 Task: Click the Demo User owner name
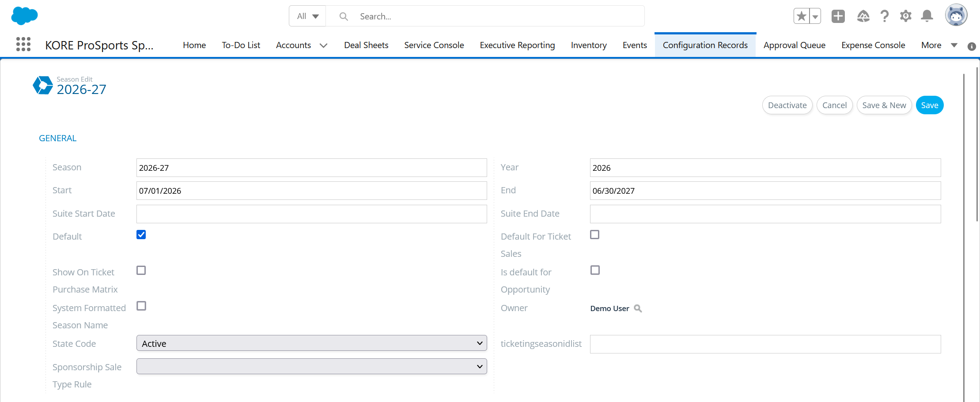click(609, 308)
